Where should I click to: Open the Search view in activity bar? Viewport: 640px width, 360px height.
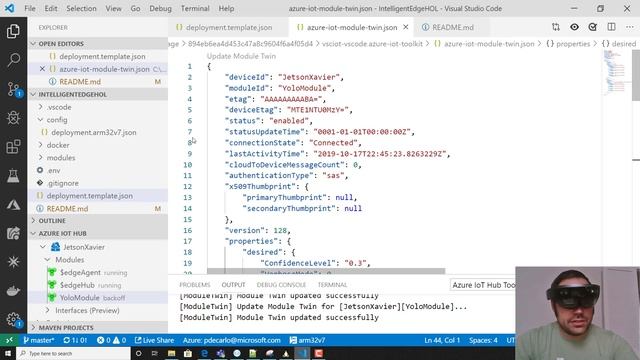point(13,60)
